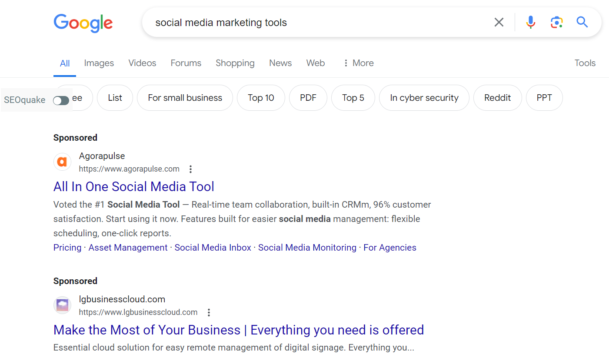Select the Reddit filter chip

(497, 98)
